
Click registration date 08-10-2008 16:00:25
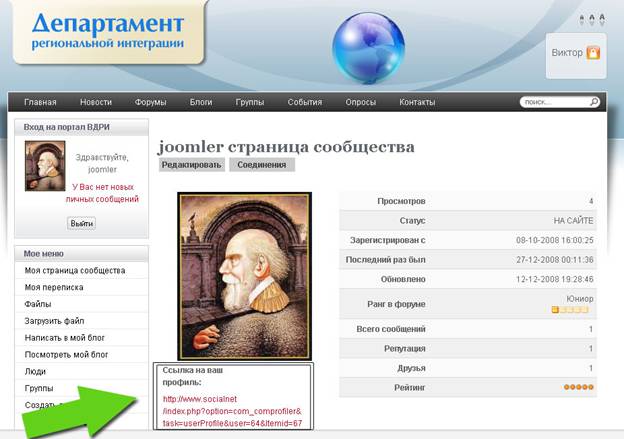click(555, 240)
